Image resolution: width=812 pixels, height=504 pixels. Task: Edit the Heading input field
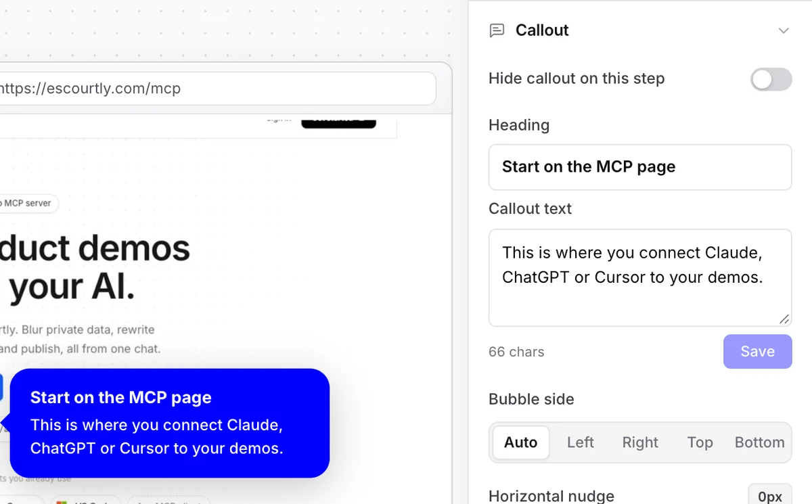point(640,167)
